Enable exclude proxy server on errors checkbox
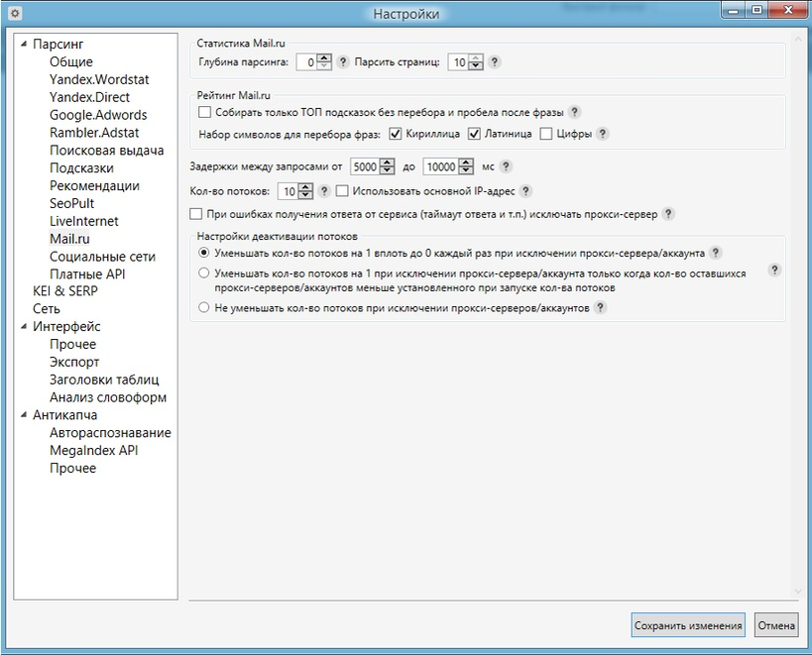This screenshot has width=812, height=655. point(195,214)
